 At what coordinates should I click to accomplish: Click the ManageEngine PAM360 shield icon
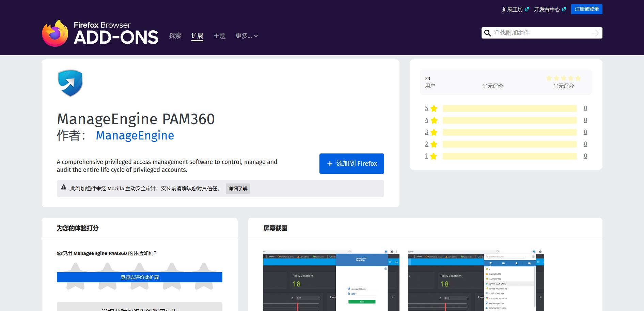click(x=70, y=83)
